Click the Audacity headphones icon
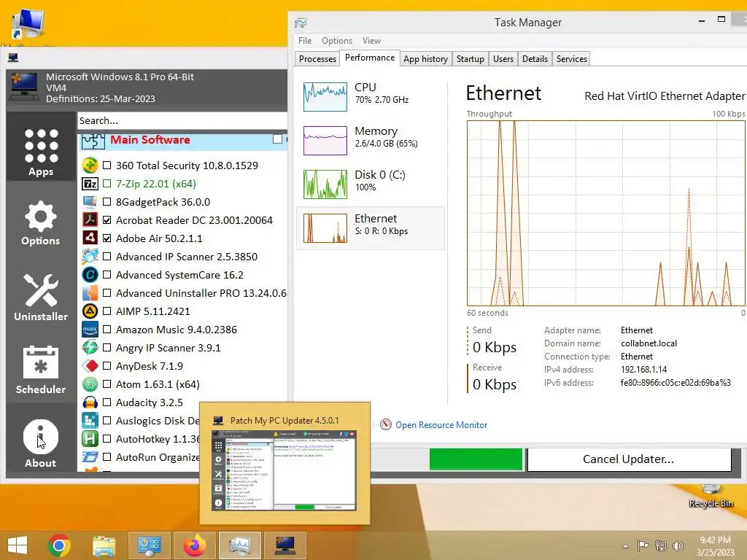 90,402
